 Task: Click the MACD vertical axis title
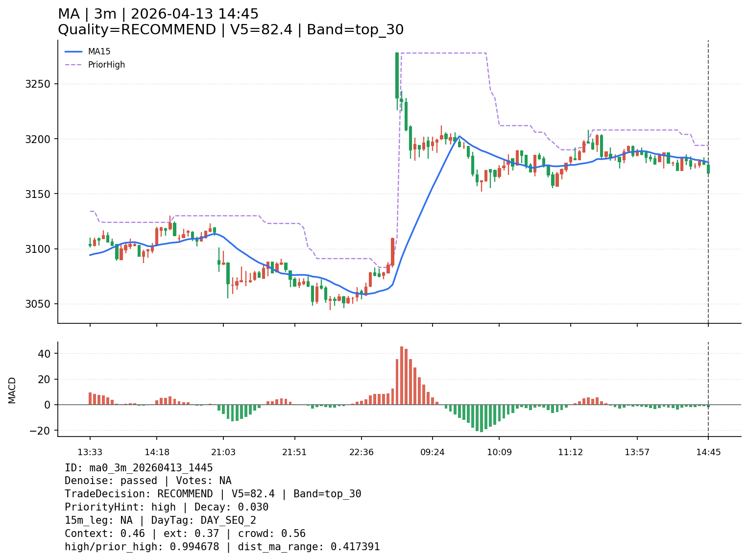(12, 390)
